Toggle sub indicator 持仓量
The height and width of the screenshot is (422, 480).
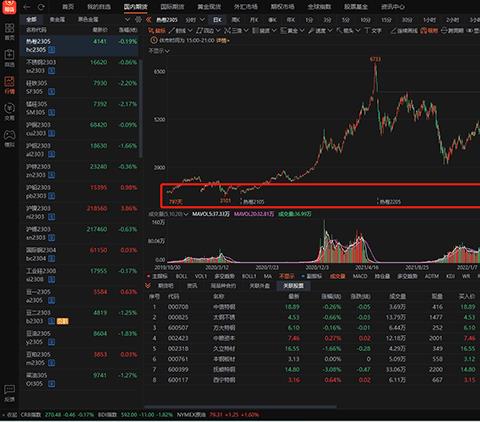(382, 276)
